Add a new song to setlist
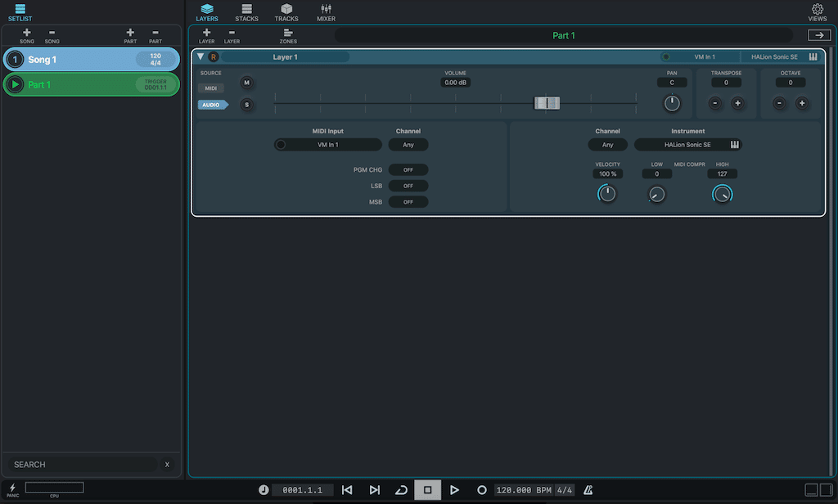838x504 pixels. tap(27, 33)
